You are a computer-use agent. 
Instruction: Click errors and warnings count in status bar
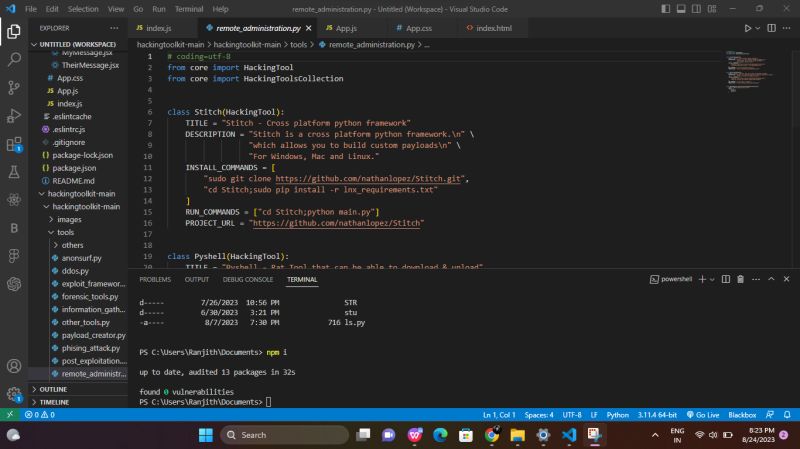tap(40, 415)
